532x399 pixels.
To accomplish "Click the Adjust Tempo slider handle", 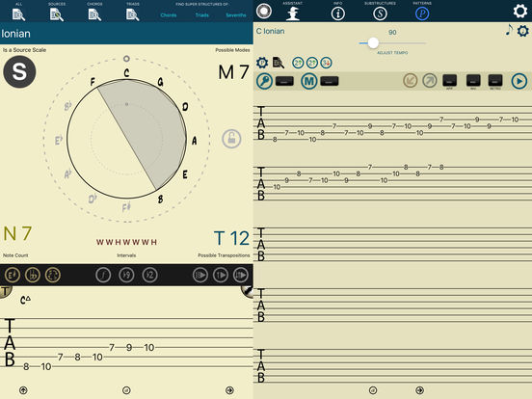I will coord(373,42).
